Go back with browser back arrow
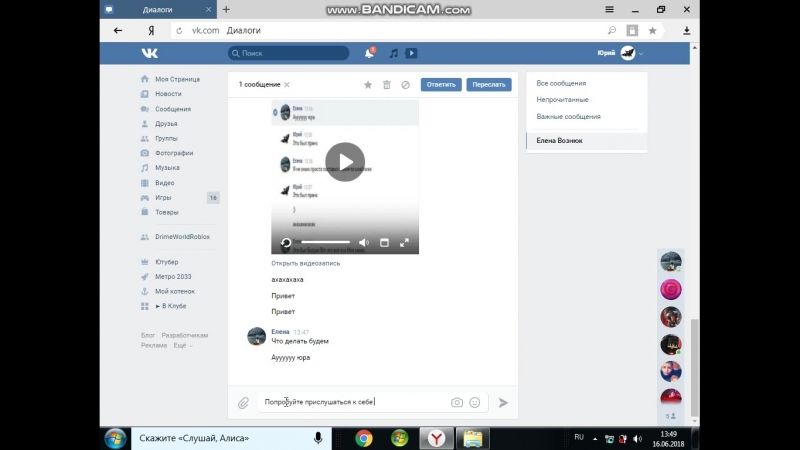 click(118, 31)
